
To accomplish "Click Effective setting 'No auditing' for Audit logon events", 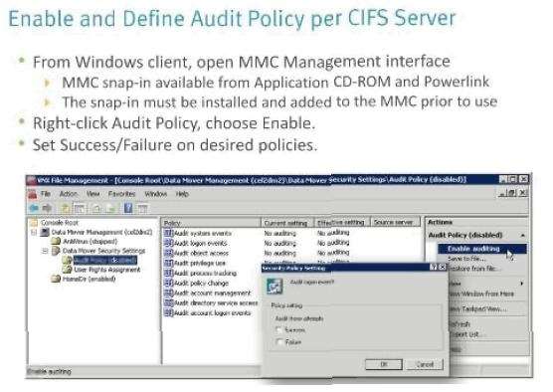I will pyautogui.click(x=333, y=243).
